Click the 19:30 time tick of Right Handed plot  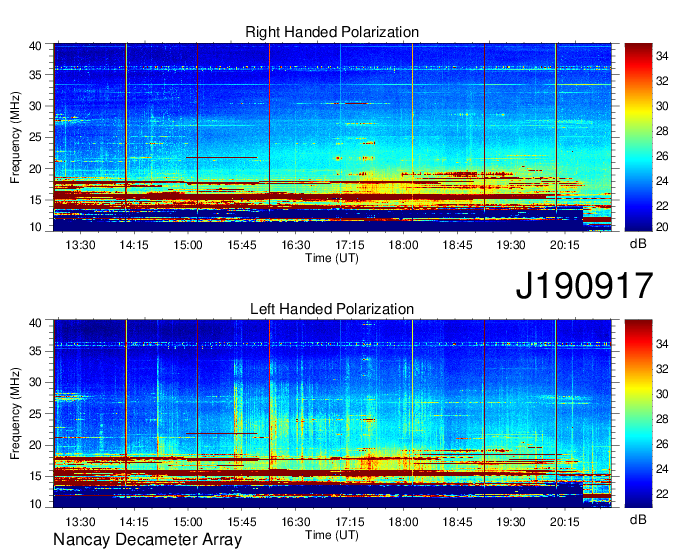click(x=511, y=245)
